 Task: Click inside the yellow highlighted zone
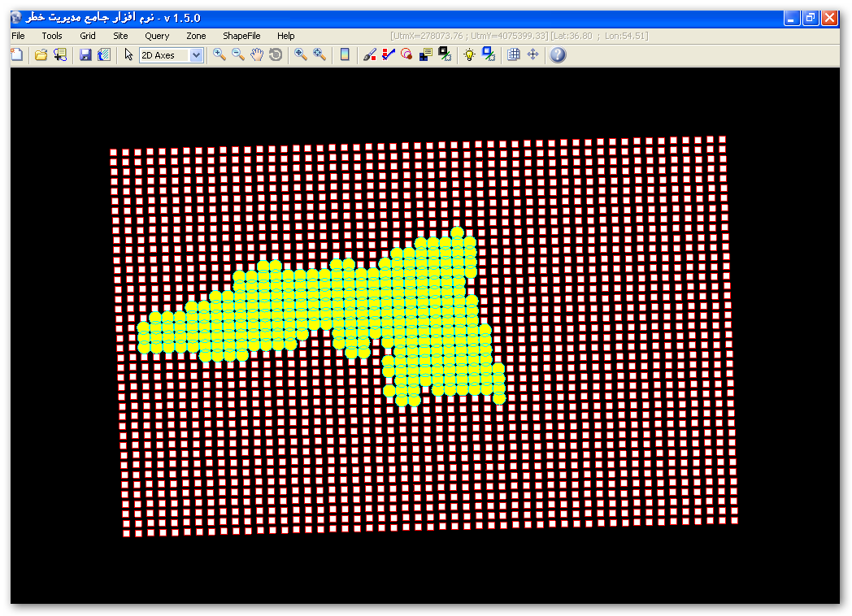[366, 309]
